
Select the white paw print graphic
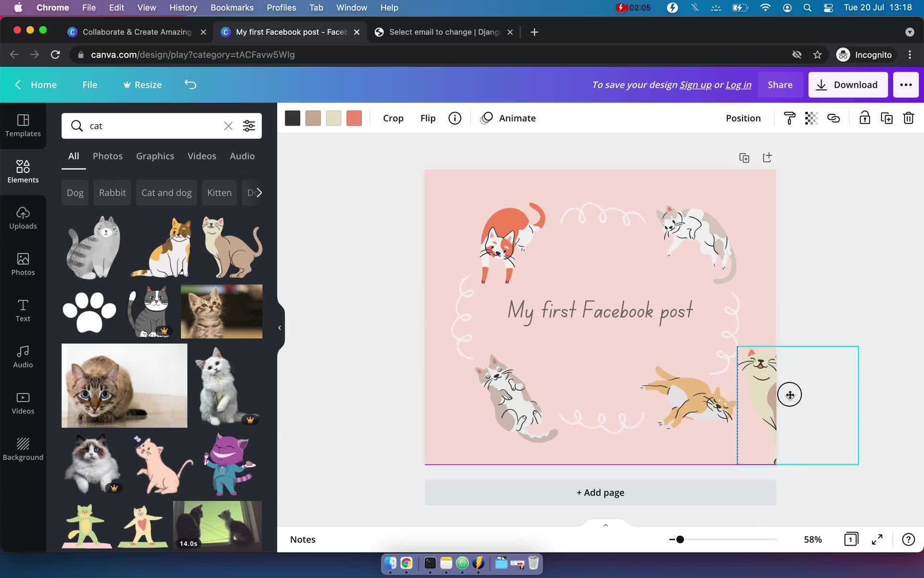click(90, 312)
